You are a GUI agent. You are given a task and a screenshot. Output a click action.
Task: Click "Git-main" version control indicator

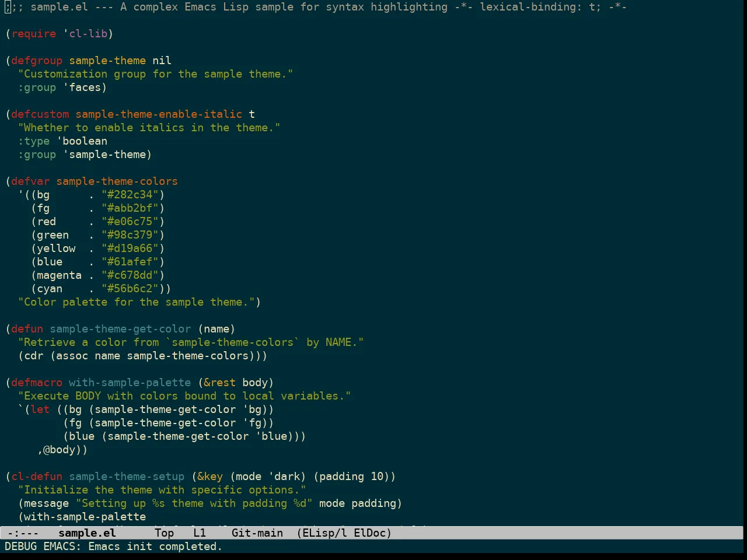tap(257, 533)
